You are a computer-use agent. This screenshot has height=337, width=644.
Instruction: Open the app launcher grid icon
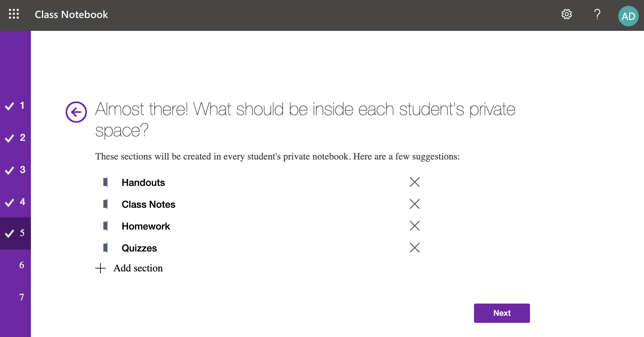[14, 14]
